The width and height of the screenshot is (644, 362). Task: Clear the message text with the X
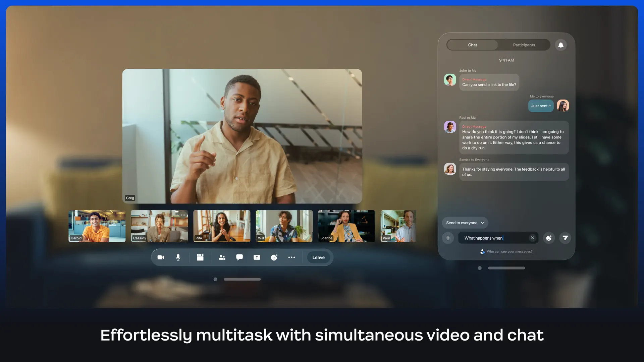[x=532, y=238]
